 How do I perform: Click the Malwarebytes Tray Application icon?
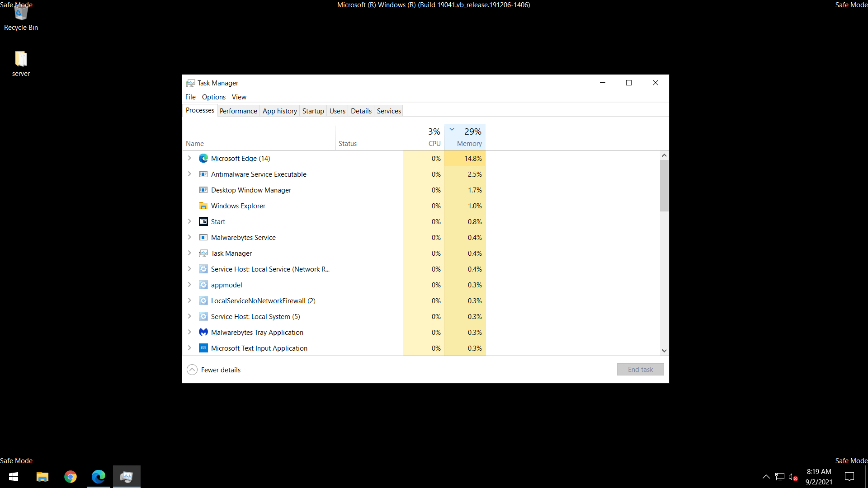[x=203, y=333]
